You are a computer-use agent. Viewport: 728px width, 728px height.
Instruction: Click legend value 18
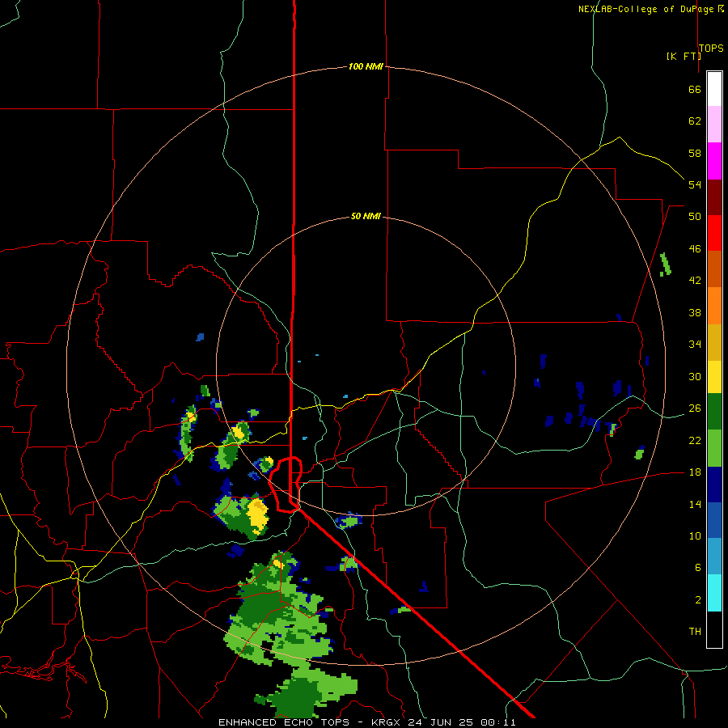[x=695, y=472]
